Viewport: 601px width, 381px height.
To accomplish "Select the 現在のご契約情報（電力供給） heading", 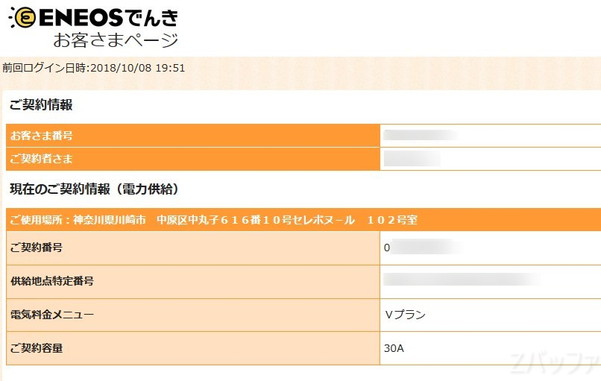I will [94, 189].
